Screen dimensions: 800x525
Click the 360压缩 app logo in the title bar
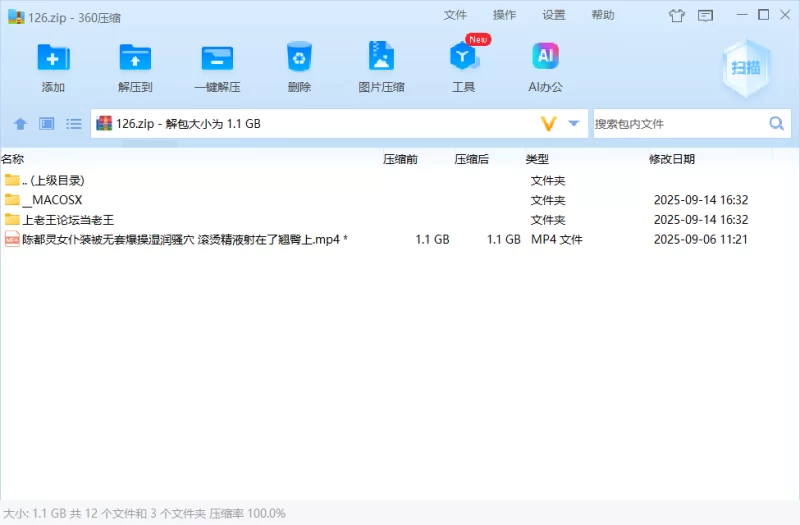(x=16, y=17)
